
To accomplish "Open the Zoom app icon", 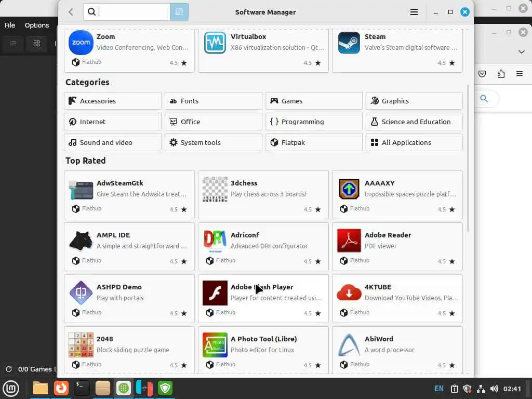I will [x=81, y=43].
